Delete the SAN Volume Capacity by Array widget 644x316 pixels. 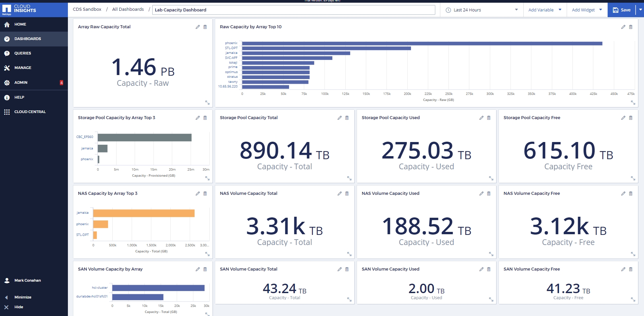point(205,269)
